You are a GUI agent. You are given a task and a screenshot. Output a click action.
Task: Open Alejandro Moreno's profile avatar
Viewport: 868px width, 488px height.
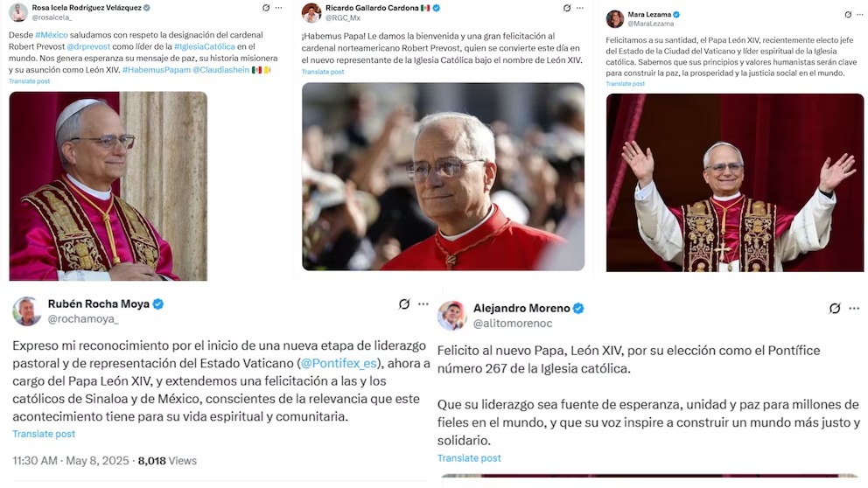tap(451, 316)
